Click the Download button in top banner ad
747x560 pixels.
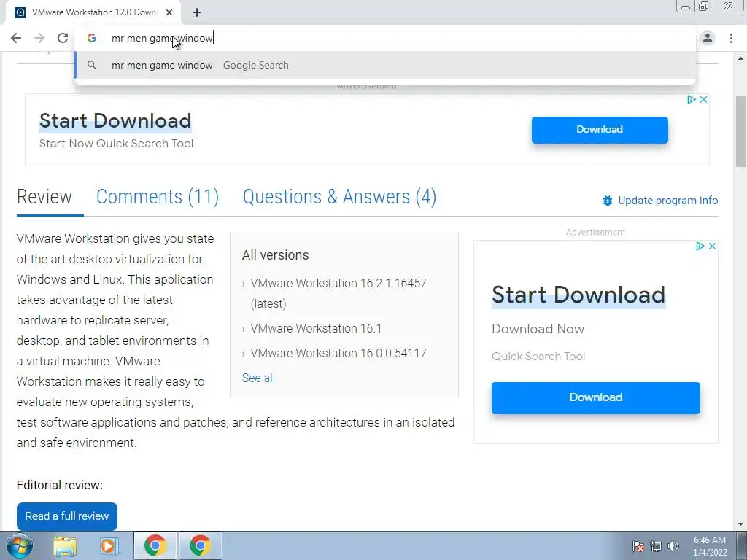coord(600,130)
